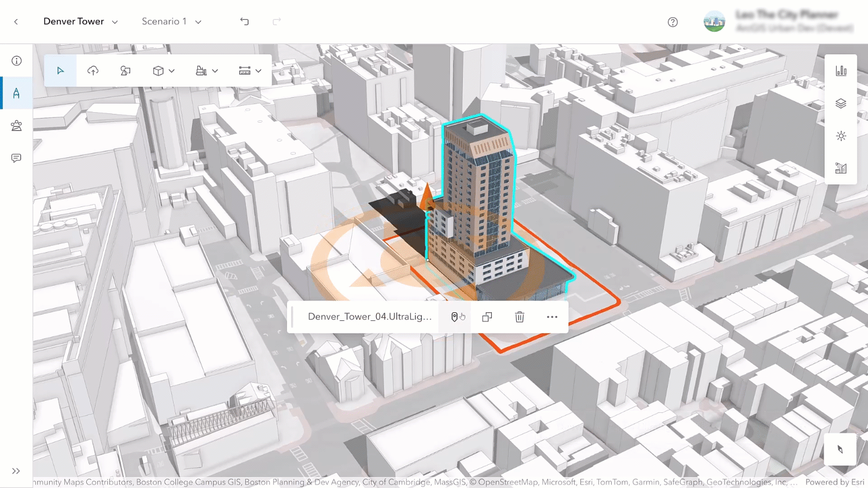Screen dimensions: 868x488
Task: Open the comments sidebar panel
Action: click(16, 158)
